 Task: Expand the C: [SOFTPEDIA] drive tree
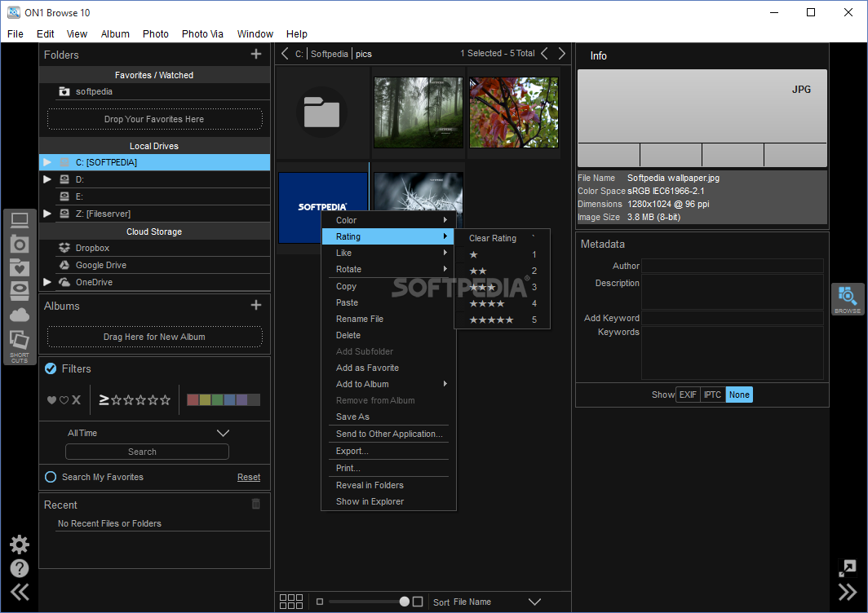(47, 162)
